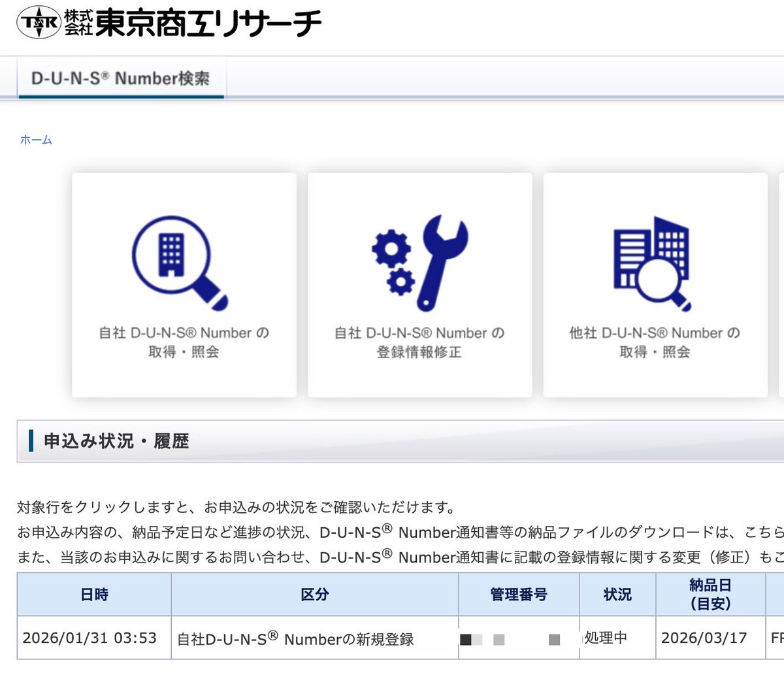Click the 日時 column header
This screenshot has height=673, width=784.
click(94, 595)
